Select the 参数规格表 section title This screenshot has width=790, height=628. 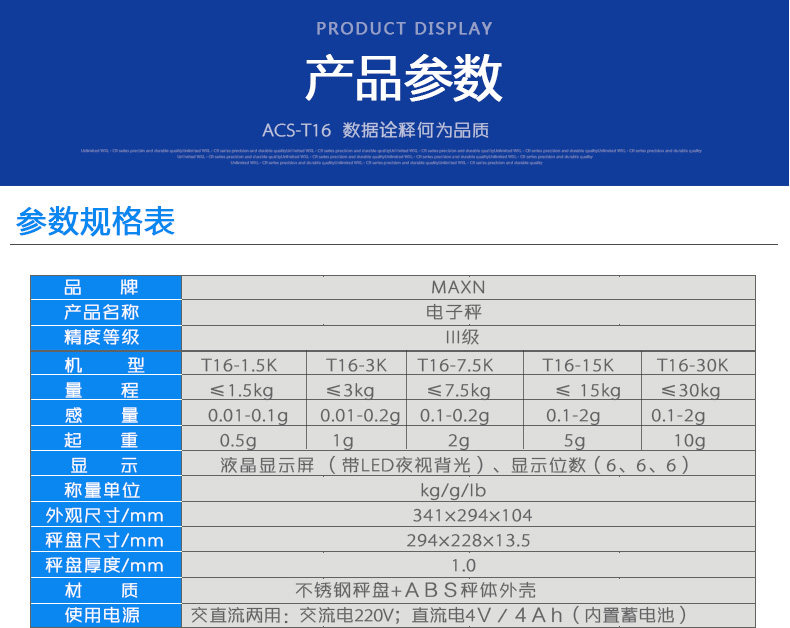pyautogui.click(x=95, y=221)
